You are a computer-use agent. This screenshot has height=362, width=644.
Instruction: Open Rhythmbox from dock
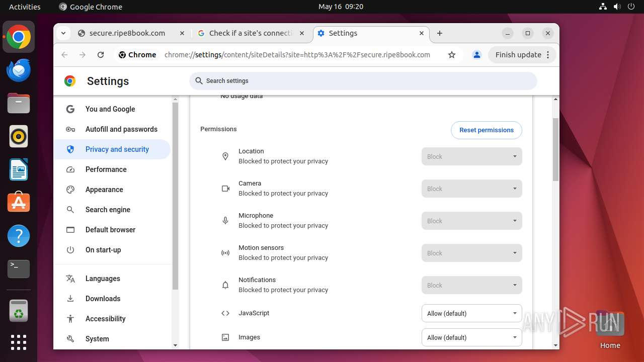pyautogui.click(x=19, y=136)
